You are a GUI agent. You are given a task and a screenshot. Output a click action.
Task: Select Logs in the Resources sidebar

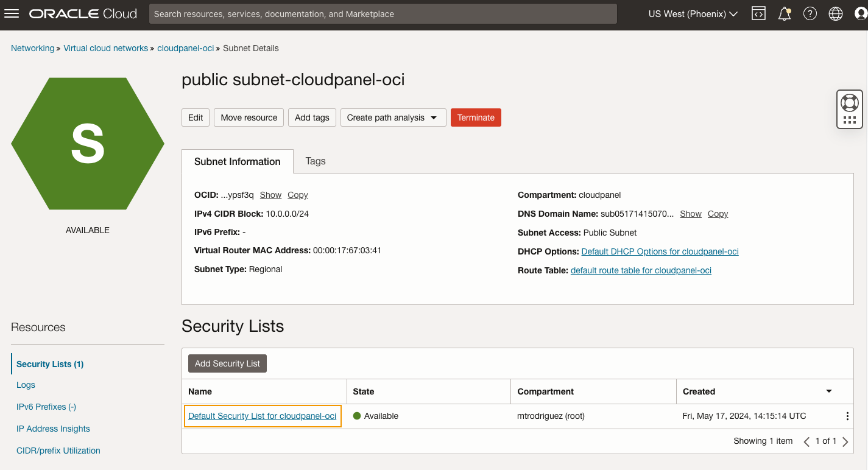26,385
